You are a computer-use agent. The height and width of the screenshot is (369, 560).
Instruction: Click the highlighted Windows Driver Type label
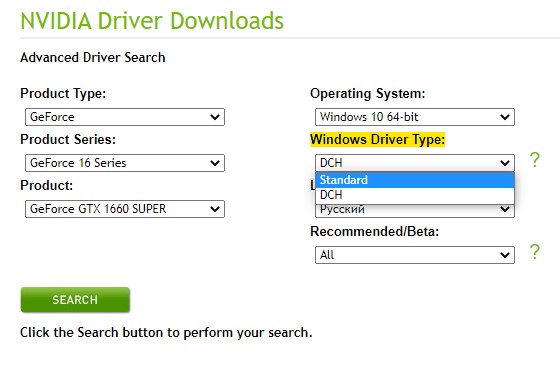pyautogui.click(x=378, y=139)
